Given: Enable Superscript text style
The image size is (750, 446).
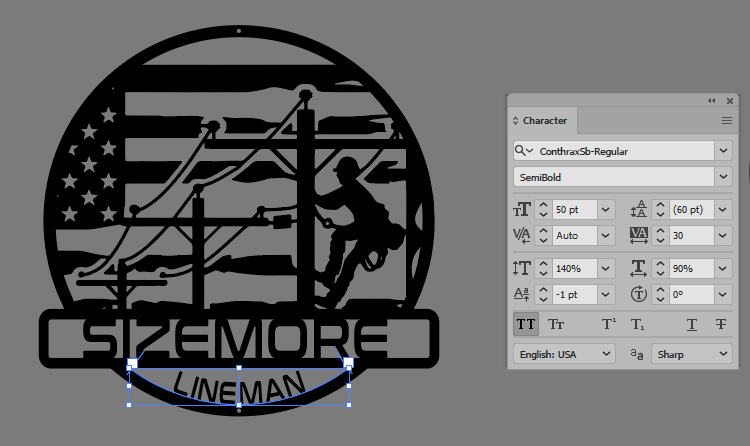Looking at the screenshot, I should click(608, 324).
